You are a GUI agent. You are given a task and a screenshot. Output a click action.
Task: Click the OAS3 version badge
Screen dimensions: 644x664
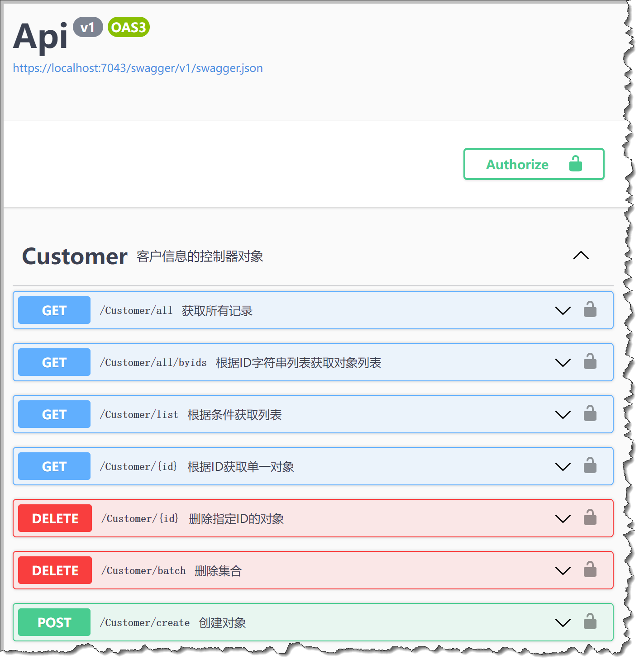coord(129,28)
